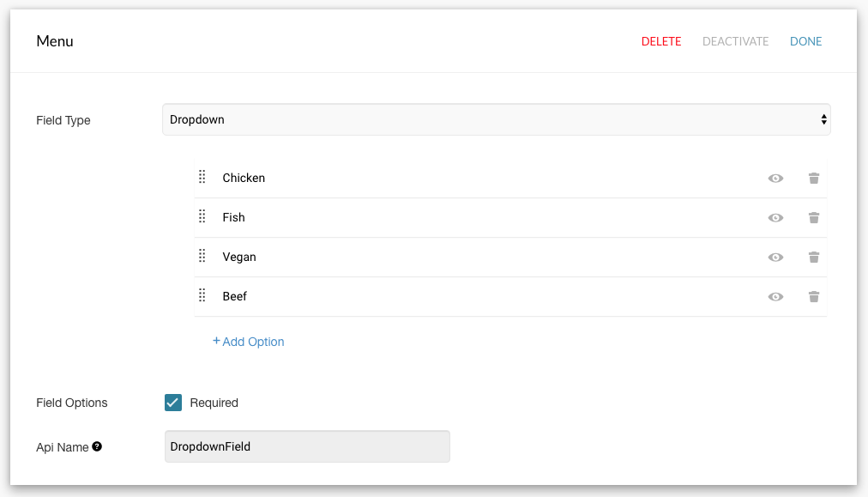
Task: Grab the drag handle for Beef
Action: 202,295
